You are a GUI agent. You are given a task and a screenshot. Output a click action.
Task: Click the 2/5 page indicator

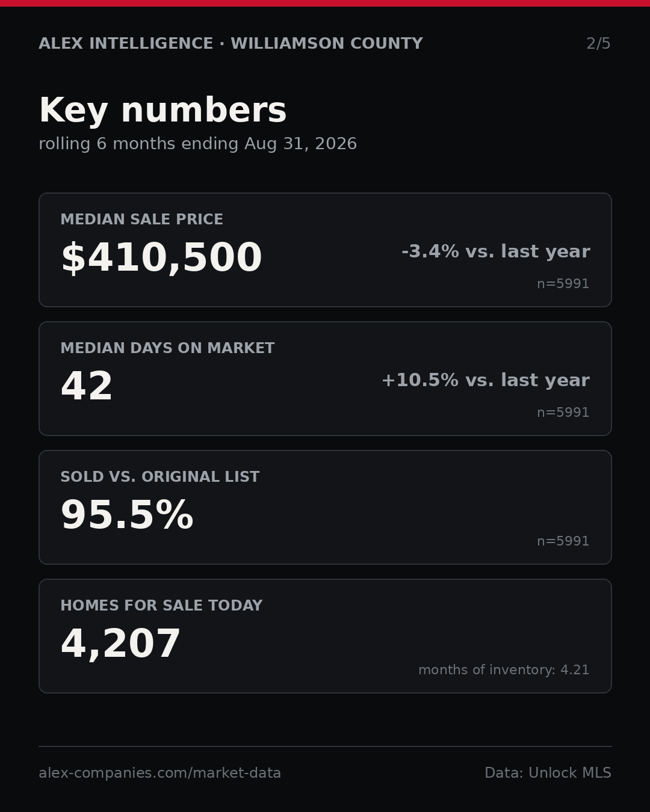(598, 44)
